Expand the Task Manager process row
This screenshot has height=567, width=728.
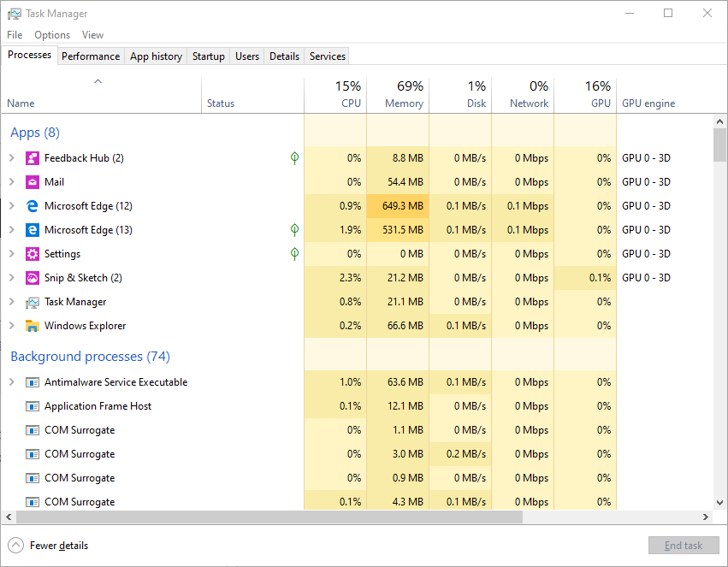point(12,302)
